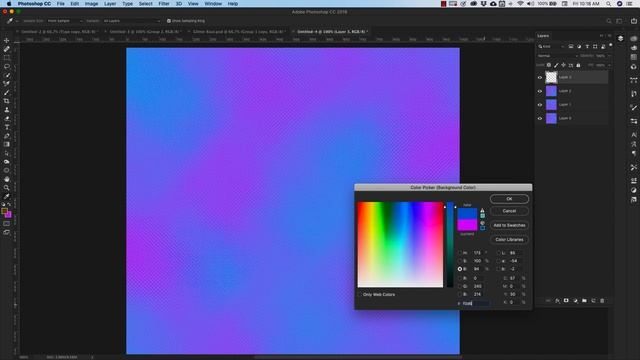Screen dimensions: 640x360
Task: Click the hex color input field
Action: tap(476, 303)
